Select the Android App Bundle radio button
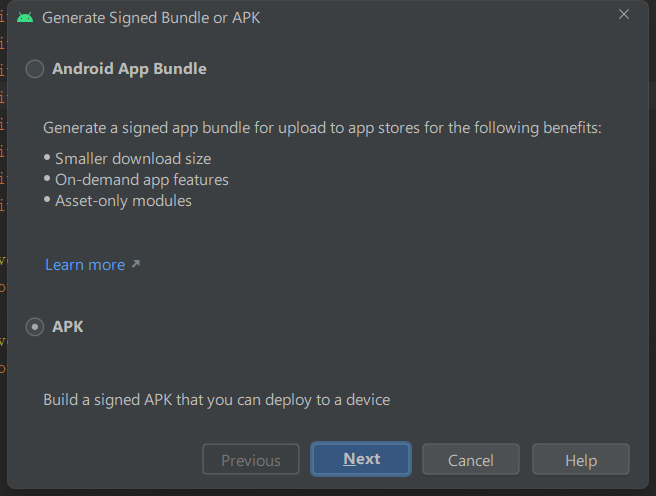The width and height of the screenshot is (656, 496). tap(35, 69)
